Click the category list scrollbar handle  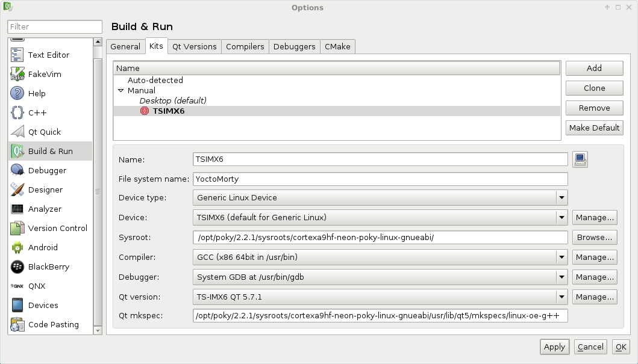98,192
